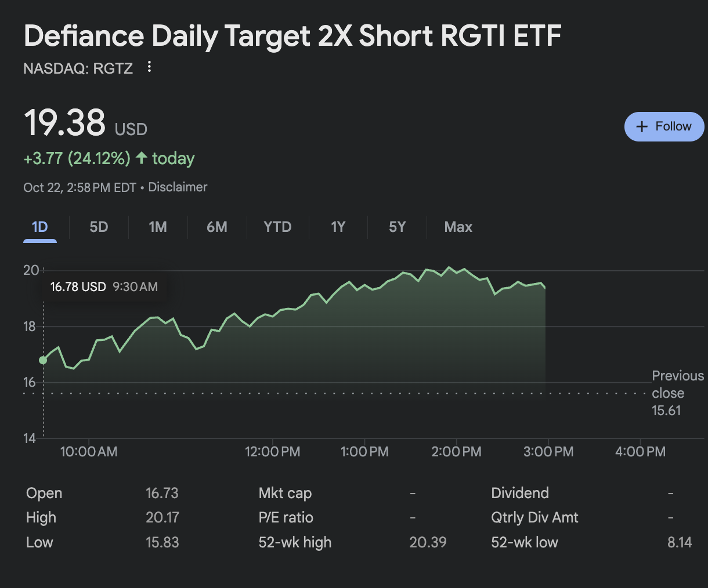This screenshot has height=588, width=708.
Task: Click the Qtrly Div Amt label
Action: tap(534, 517)
